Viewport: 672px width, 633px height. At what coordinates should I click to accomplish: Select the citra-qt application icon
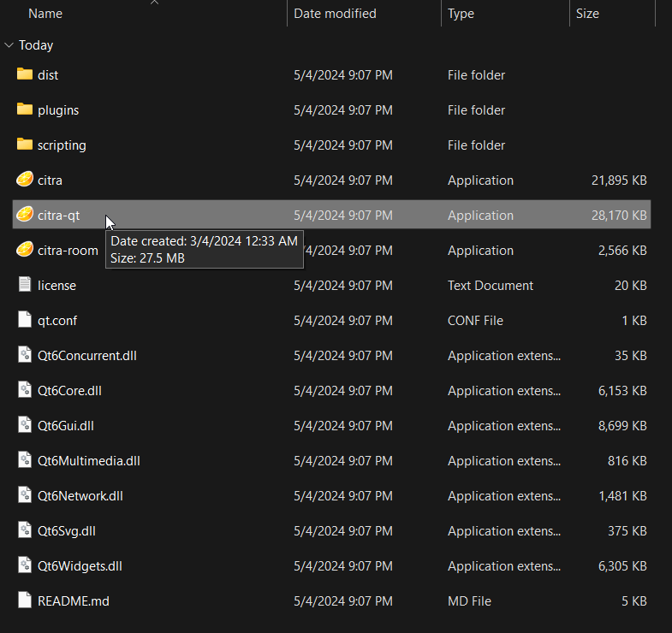(25, 215)
